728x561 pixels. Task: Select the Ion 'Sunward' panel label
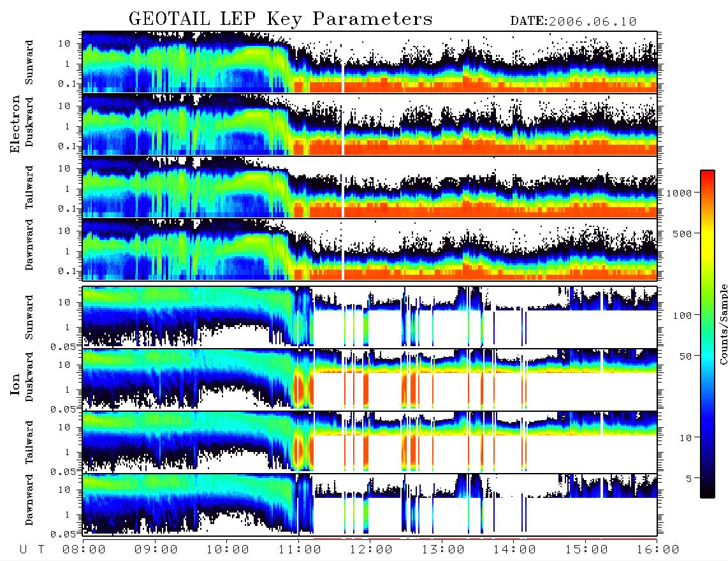click(29, 317)
